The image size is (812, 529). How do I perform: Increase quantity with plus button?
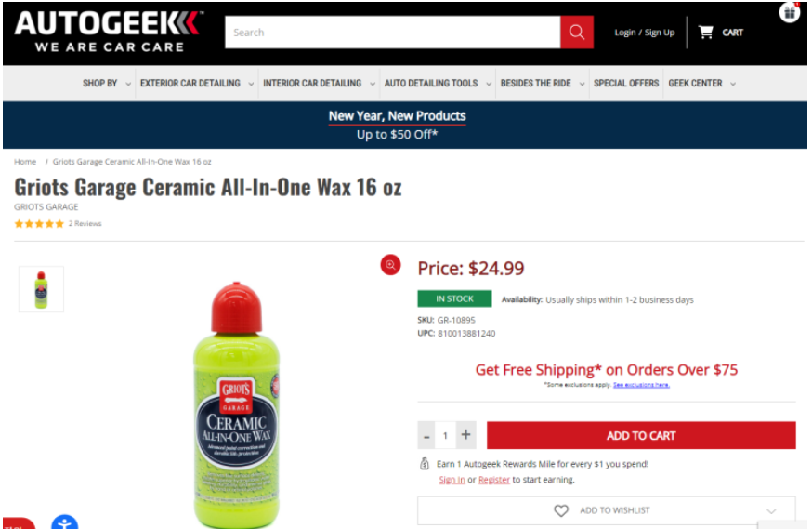click(465, 435)
